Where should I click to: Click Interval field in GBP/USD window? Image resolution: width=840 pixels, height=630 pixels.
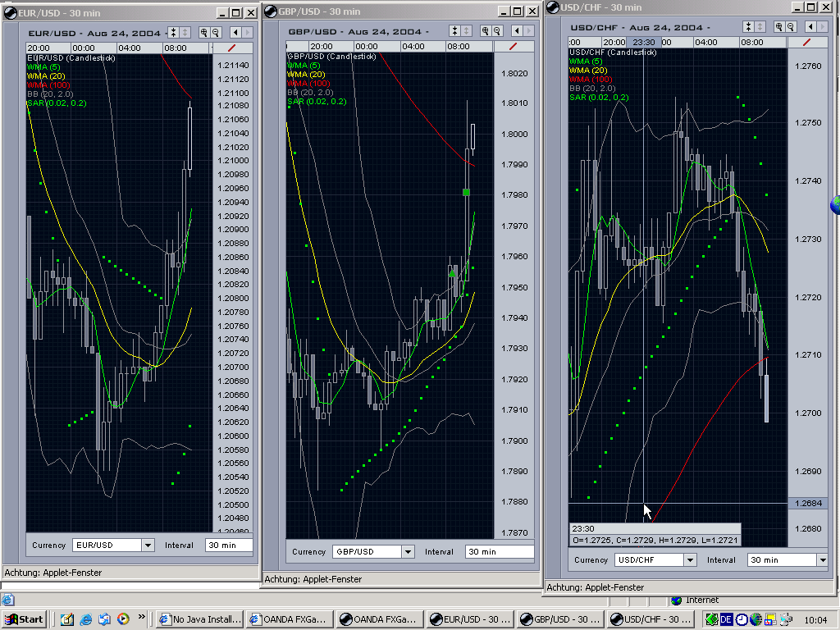click(500, 552)
